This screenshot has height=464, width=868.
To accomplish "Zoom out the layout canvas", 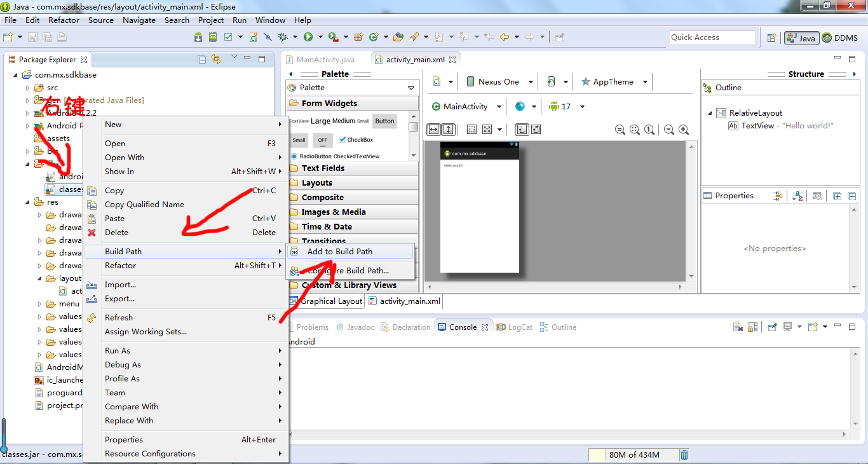I will (669, 130).
